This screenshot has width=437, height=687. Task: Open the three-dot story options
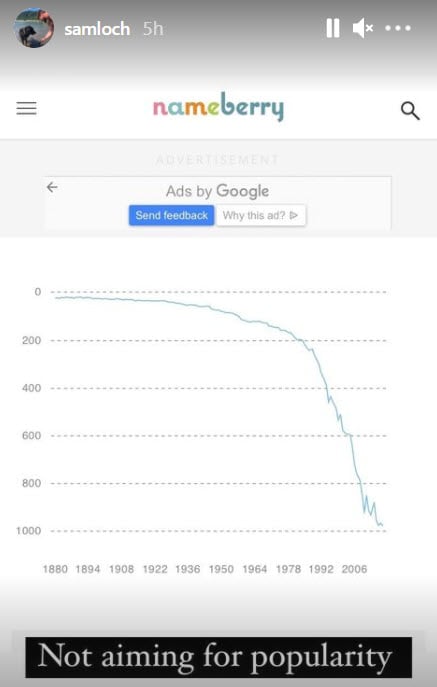click(398, 28)
